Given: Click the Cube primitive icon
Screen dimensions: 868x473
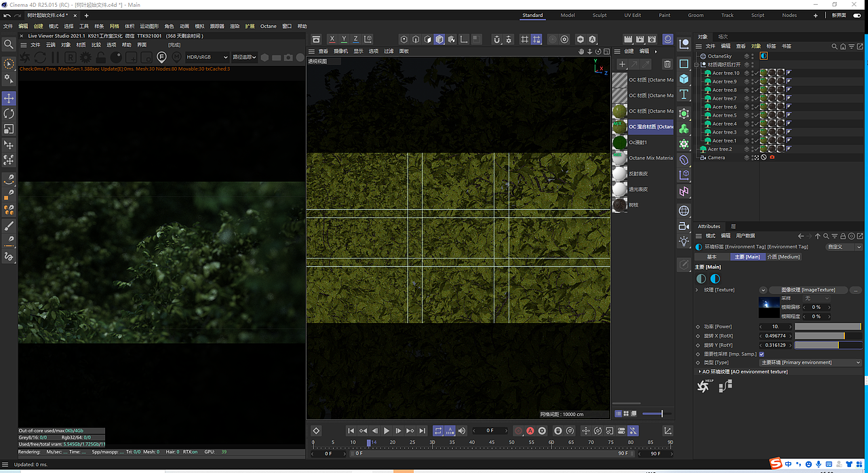Looking at the screenshot, I should tap(684, 79).
